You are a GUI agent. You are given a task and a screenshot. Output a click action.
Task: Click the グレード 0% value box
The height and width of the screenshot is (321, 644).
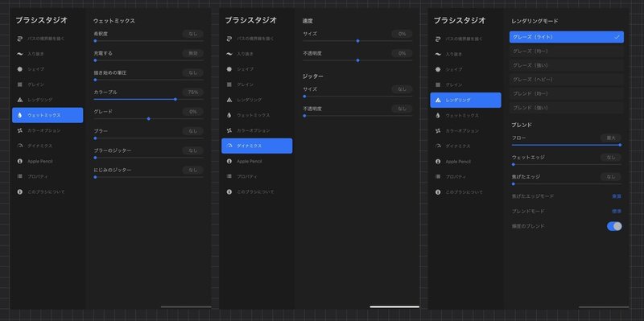[193, 112]
